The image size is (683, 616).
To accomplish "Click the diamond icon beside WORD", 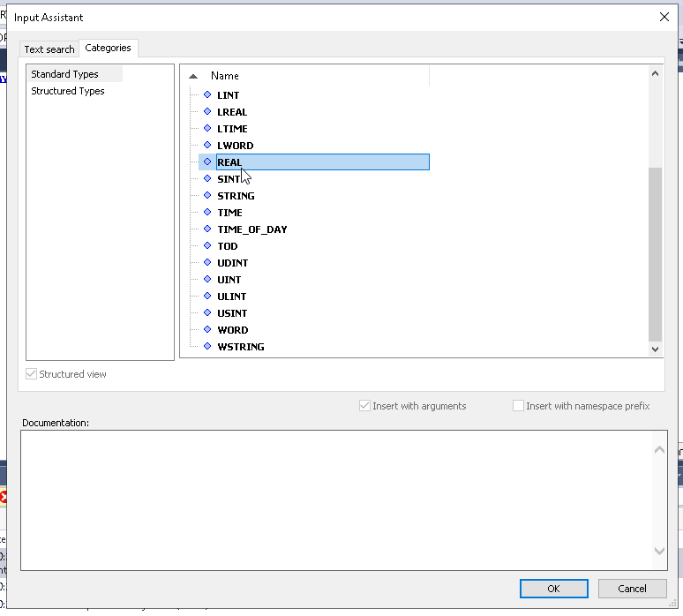I will (x=207, y=329).
